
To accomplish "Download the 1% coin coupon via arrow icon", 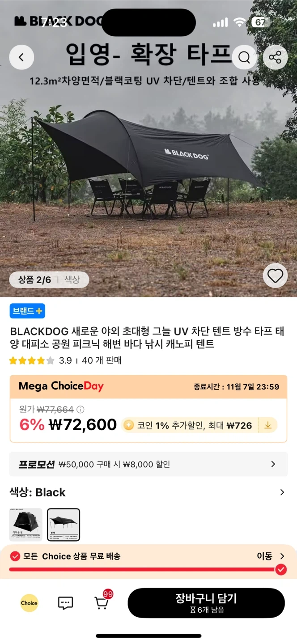I will pyautogui.click(x=267, y=425).
